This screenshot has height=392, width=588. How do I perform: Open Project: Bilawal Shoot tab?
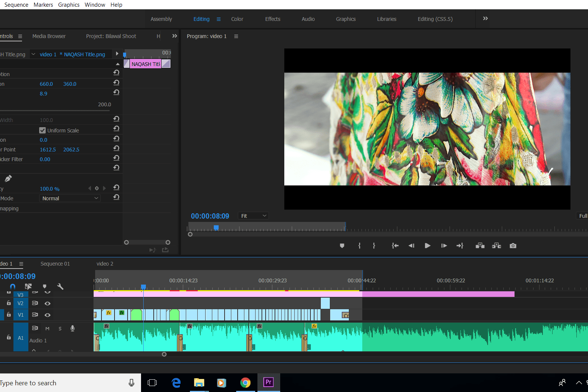point(111,36)
